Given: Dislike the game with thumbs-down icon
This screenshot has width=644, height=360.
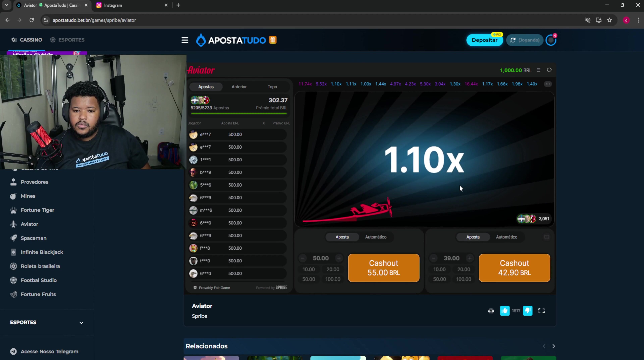Looking at the screenshot, I should (x=527, y=311).
